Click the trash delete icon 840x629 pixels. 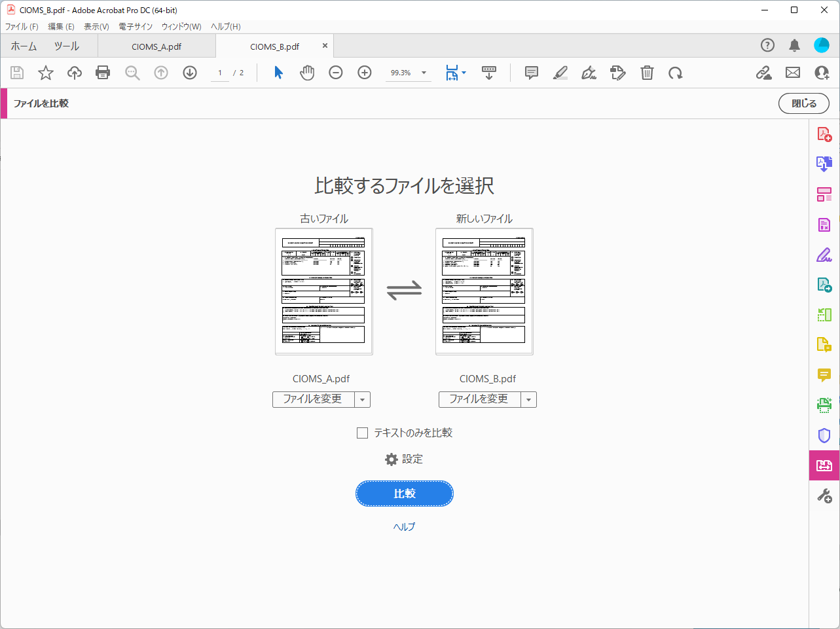click(x=647, y=73)
